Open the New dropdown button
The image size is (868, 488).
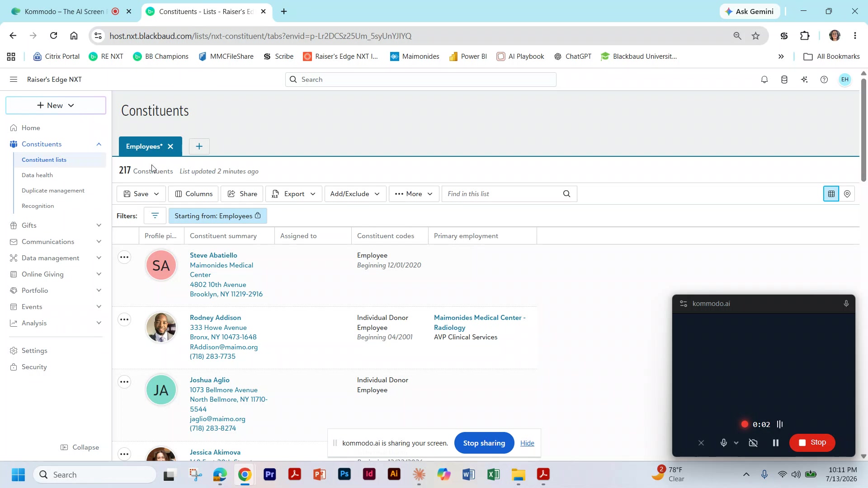coord(56,105)
